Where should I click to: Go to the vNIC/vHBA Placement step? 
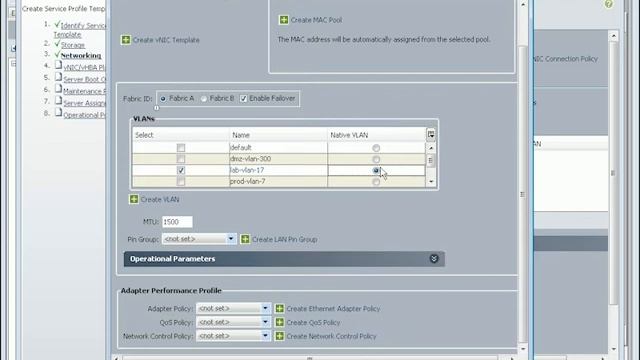(84, 67)
